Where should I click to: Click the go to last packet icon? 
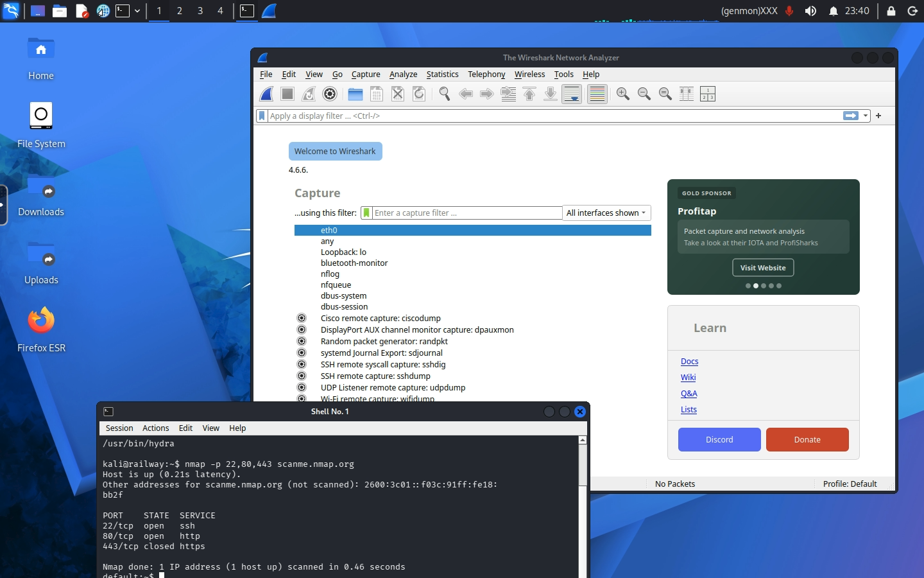tap(551, 94)
